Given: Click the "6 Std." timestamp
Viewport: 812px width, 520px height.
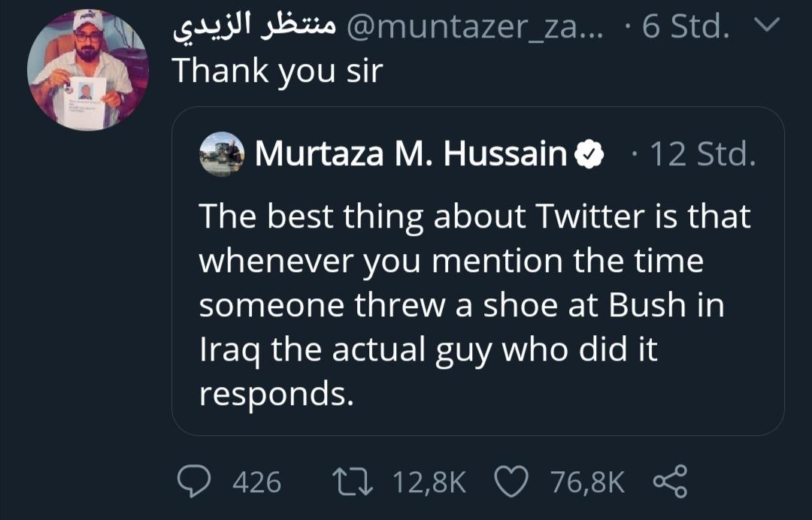Looking at the screenshot, I should pyautogui.click(x=689, y=29).
